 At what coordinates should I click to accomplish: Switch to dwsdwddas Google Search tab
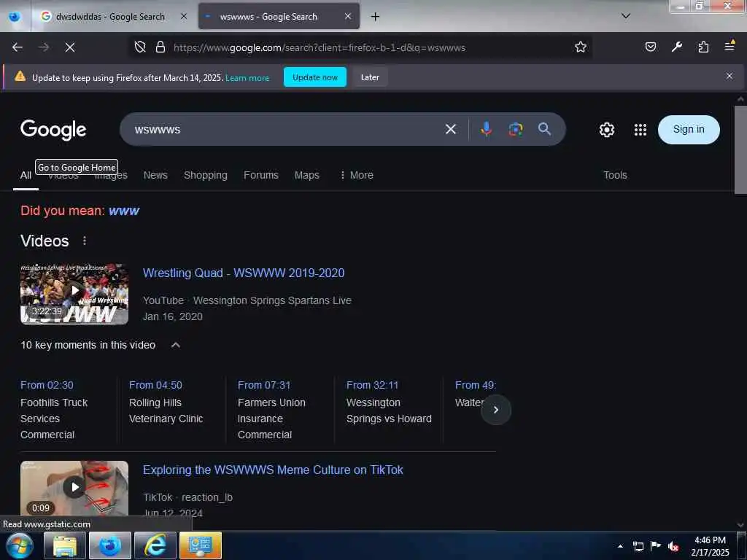click(x=112, y=17)
